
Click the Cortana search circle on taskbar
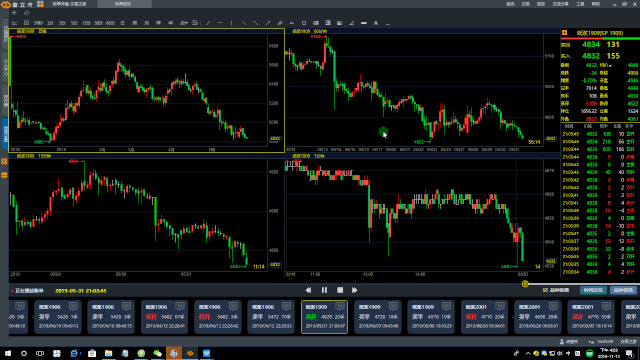(x=24, y=353)
